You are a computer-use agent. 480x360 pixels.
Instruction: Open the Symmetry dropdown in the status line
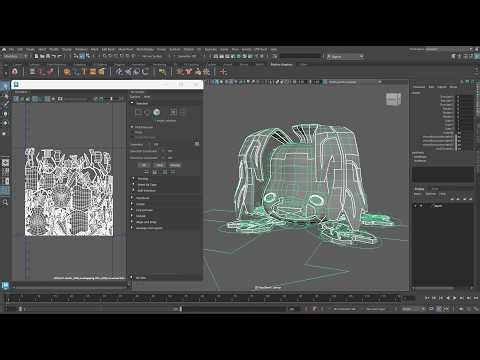187,56
